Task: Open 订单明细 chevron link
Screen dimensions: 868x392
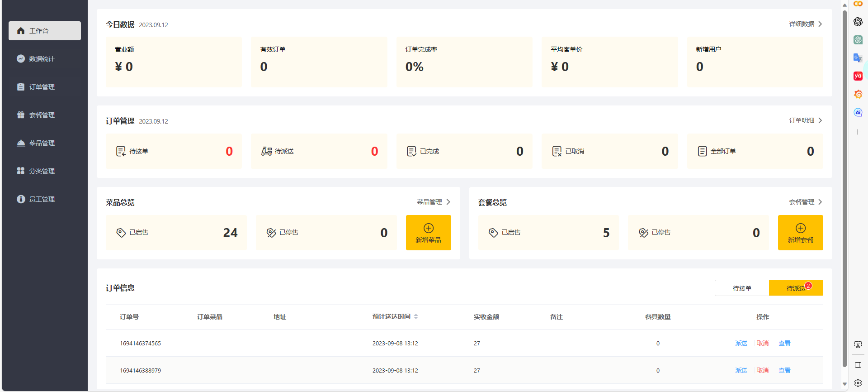Action: coord(805,120)
